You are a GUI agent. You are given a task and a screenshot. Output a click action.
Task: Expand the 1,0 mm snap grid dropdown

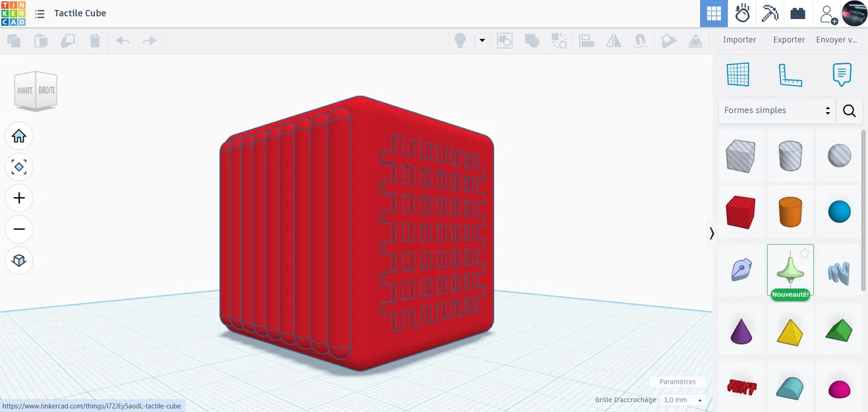(682, 400)
